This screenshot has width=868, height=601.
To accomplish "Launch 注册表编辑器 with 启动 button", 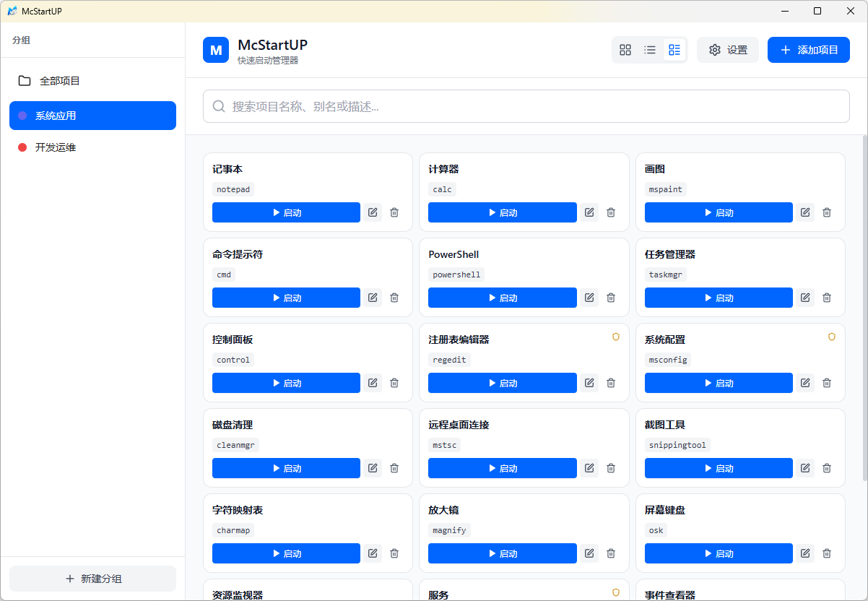I will [x=503, y=383].
